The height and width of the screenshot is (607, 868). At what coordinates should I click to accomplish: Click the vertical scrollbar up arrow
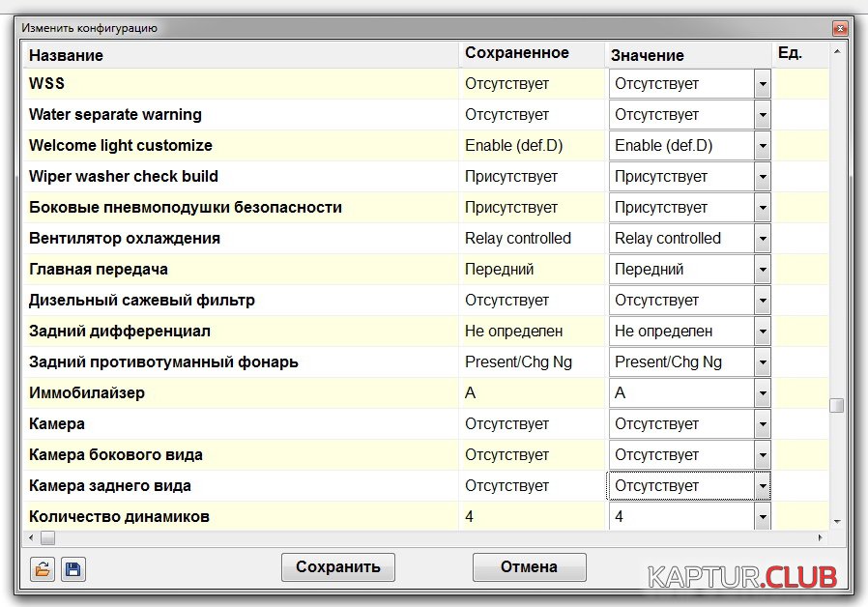836,50
